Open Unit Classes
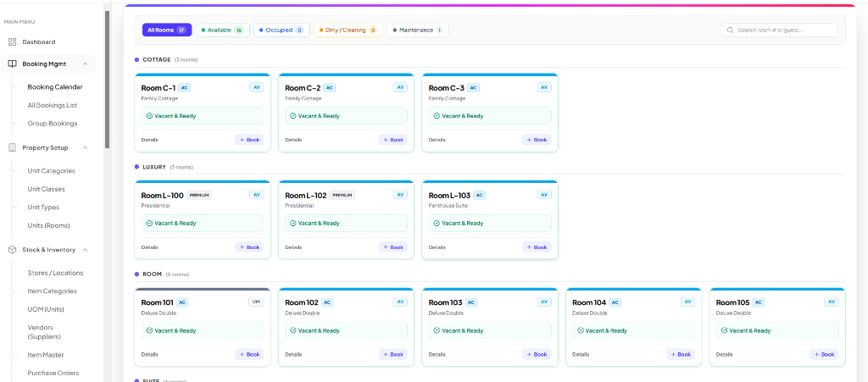Image resolution: width=868 pixels, height=382 pixels. point(46,189)
